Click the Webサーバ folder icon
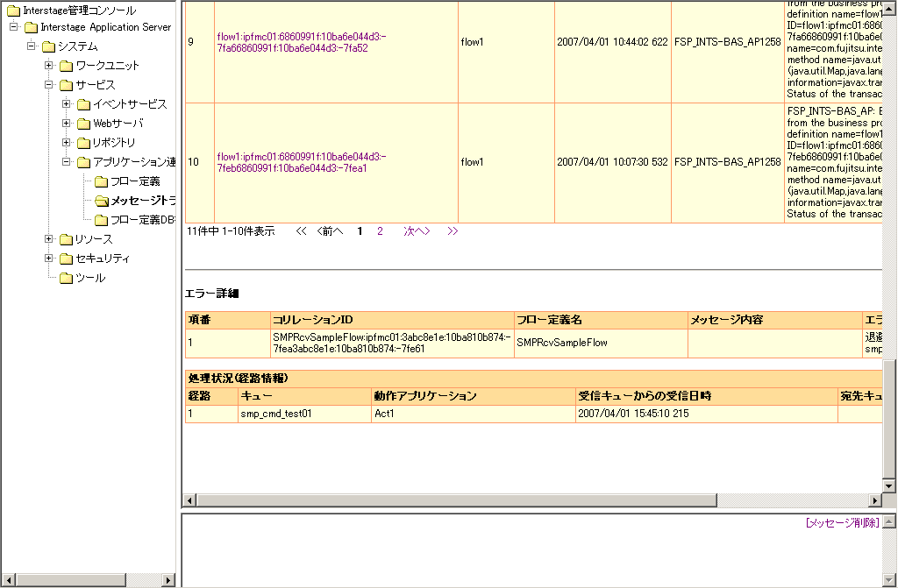The width and height of the screenshot is (898, 588). 83,124
